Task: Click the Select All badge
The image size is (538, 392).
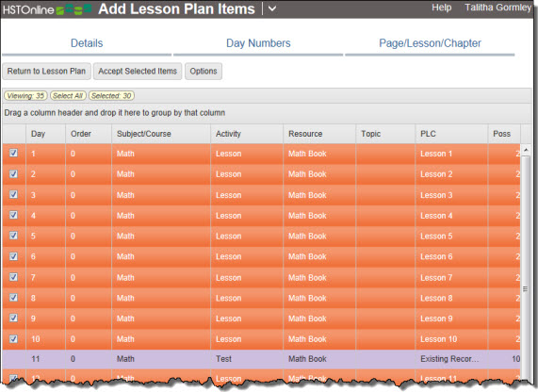Action: [68, 96]
